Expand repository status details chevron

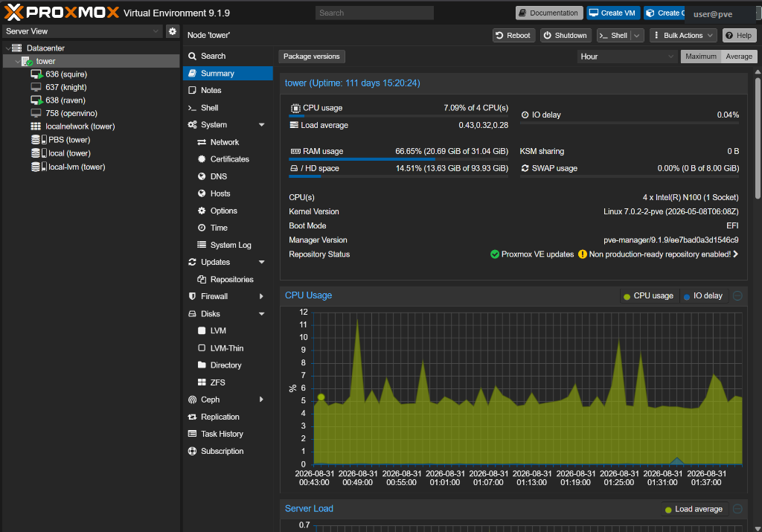(736, 254)
